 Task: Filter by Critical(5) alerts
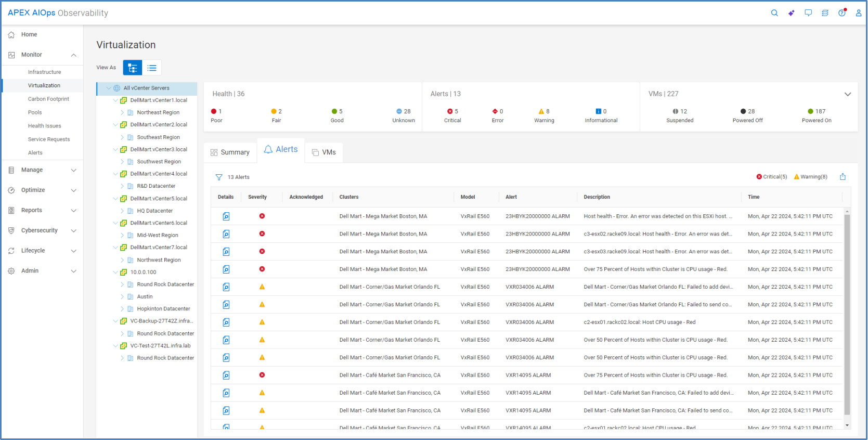tap(772, 177)
